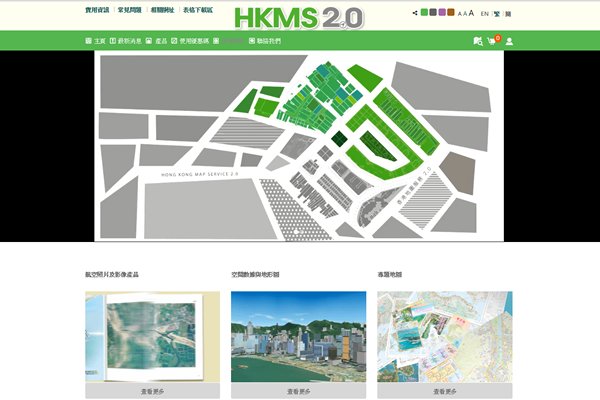Viewport: 600px width, 400px height.
Task: Open the 產品 menu item
Action: point(161,41)
